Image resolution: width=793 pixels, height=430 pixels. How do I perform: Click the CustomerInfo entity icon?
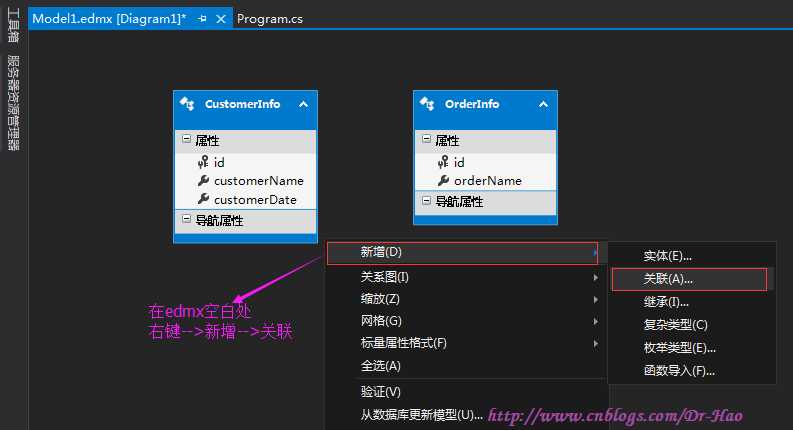click(x=187, y=104)
